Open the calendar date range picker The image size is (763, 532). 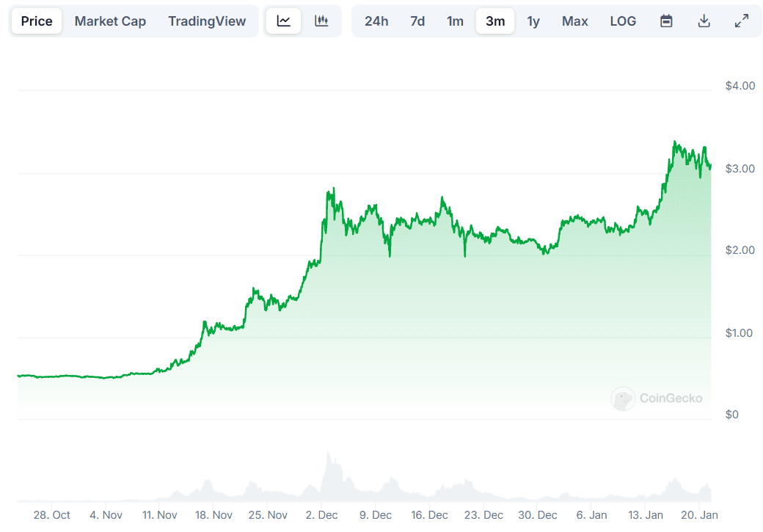[x=666, y=21]
